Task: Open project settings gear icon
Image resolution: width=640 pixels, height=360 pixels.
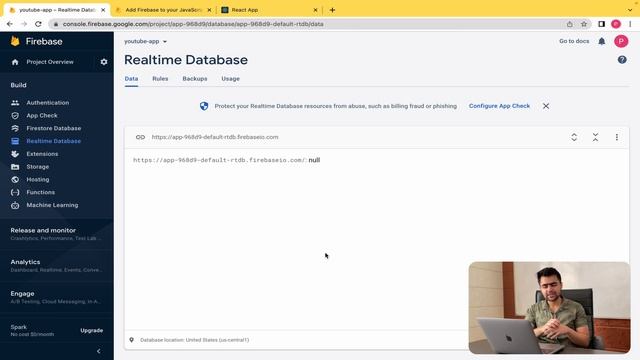Action: (x=104, y=62)
